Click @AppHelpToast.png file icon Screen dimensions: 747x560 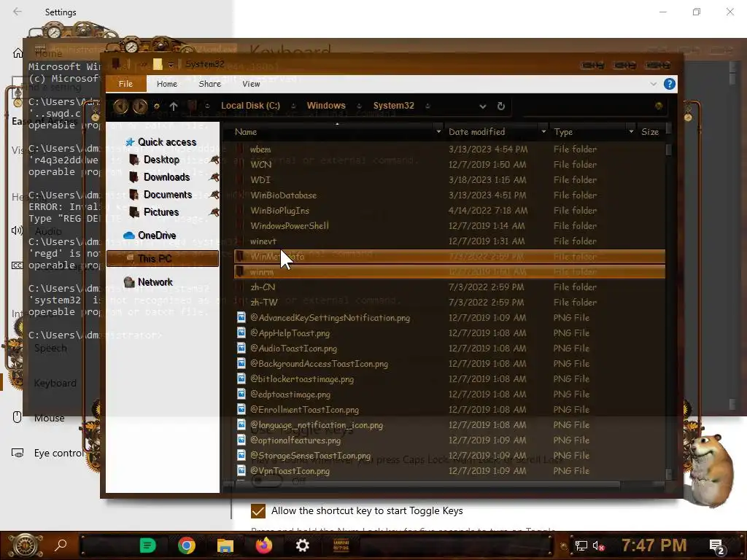(241, 332)
